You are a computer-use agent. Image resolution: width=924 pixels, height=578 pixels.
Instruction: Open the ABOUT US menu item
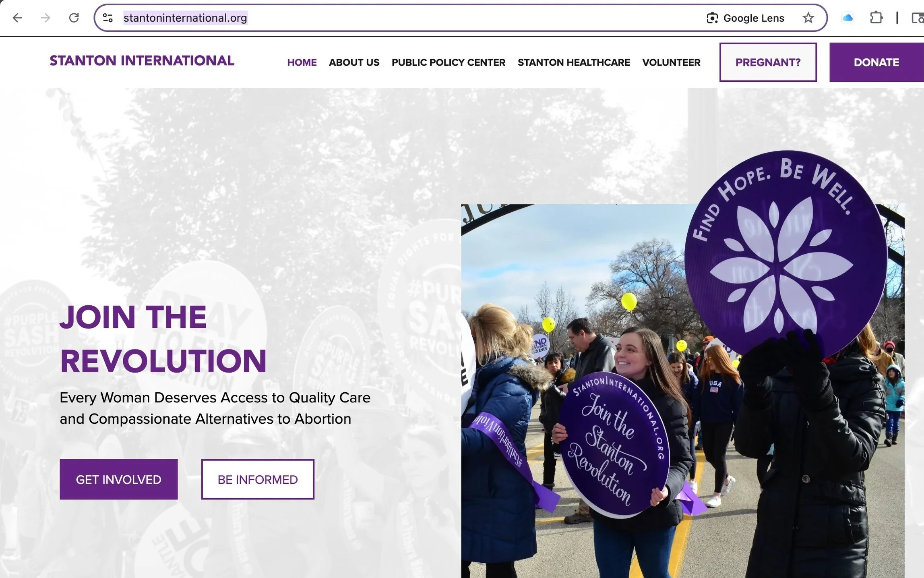coord(354,62)
